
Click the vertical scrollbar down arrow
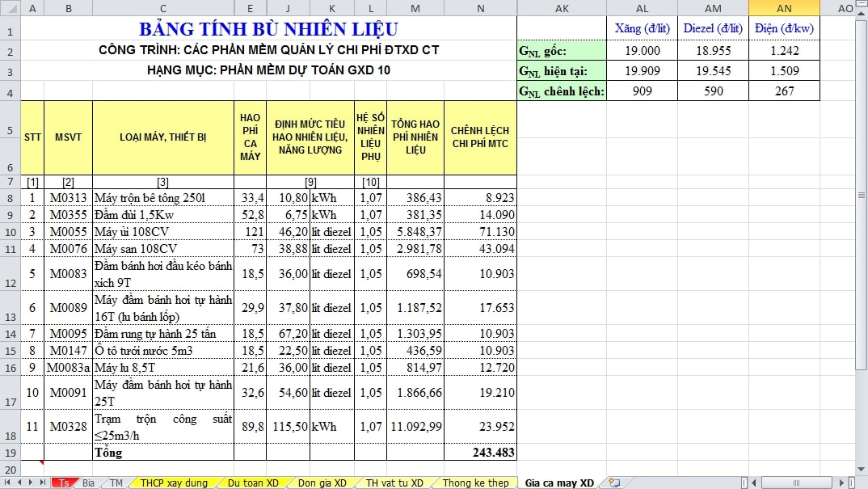[x=861, y=469]
